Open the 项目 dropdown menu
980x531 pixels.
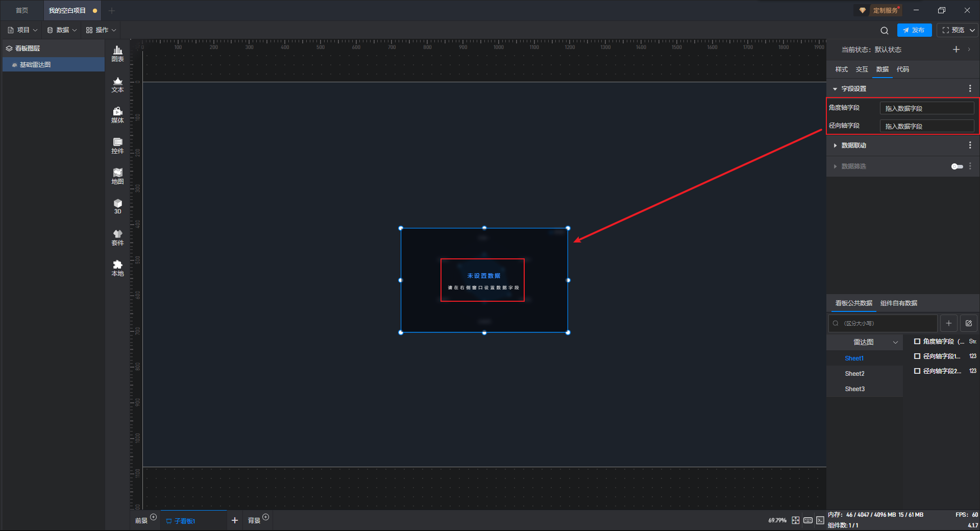(x=22, y=30)
